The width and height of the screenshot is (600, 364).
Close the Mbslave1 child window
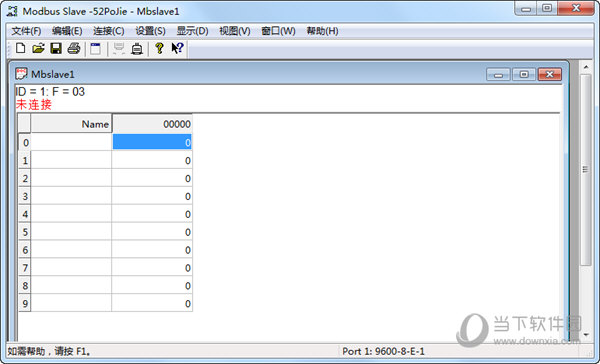pyautogui.click(x=550, y=75)
